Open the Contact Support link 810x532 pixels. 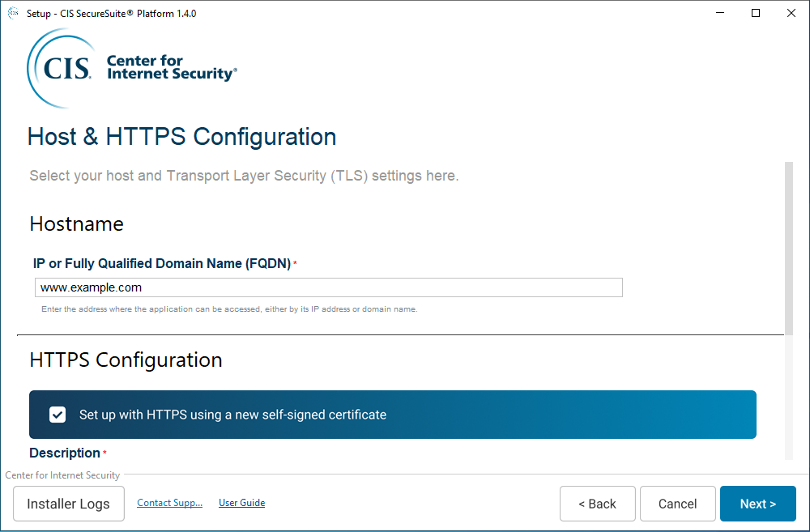click(169, 503)
